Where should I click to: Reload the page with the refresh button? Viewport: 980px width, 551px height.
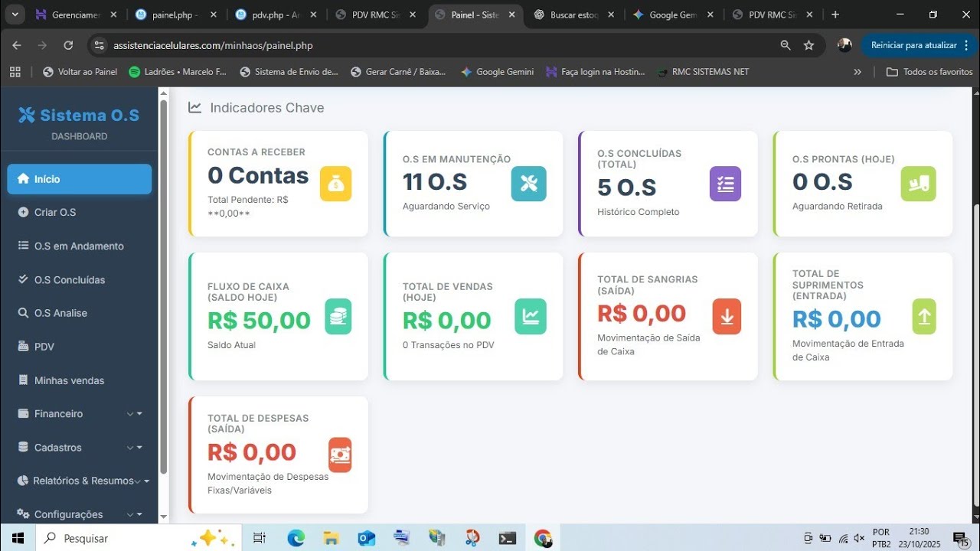tap(68, 45)
